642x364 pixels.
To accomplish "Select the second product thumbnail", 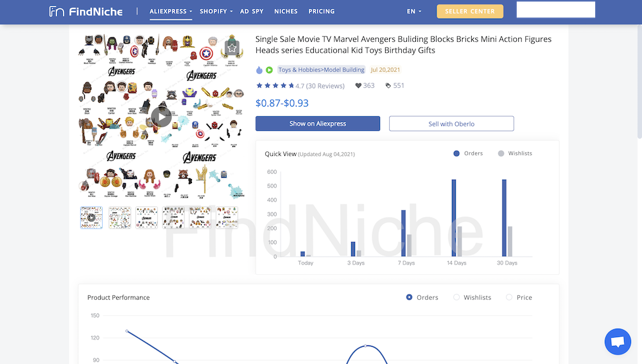I will pos(119,218).
